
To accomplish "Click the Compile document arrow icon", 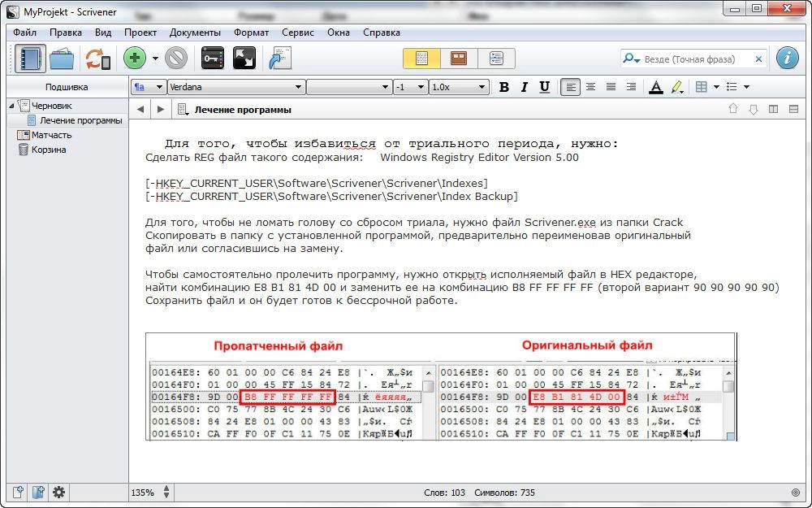I will [280, 58].
